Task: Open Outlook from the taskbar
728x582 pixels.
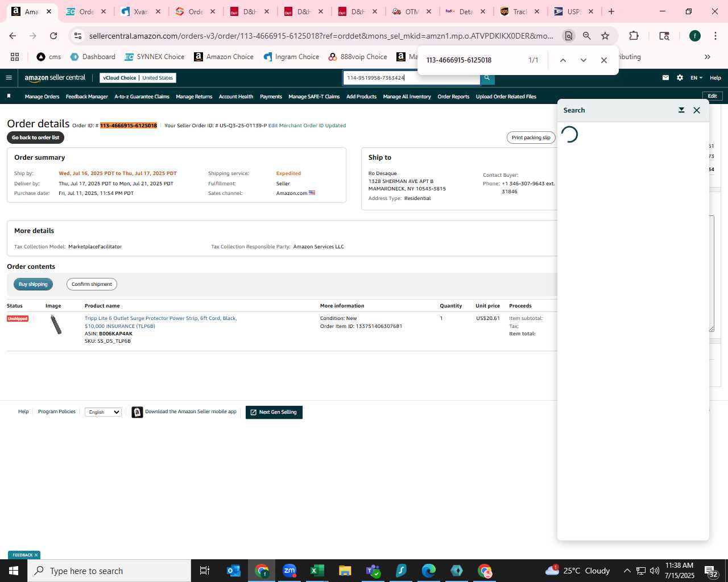Action: [x=234, y=571]
